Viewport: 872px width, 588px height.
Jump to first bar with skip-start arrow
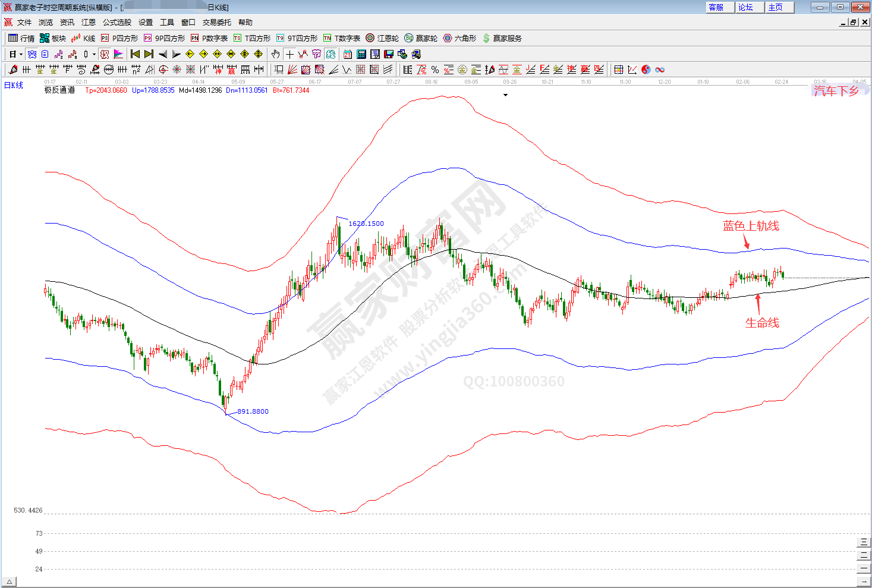tap(135, 54)
